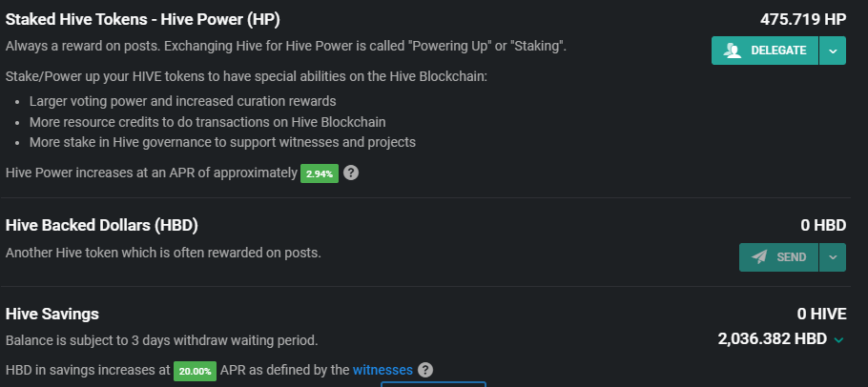868x387 pixels.
Task: Expand the dropdown arrow beside DELEGATE
Action: click(833, 51)
